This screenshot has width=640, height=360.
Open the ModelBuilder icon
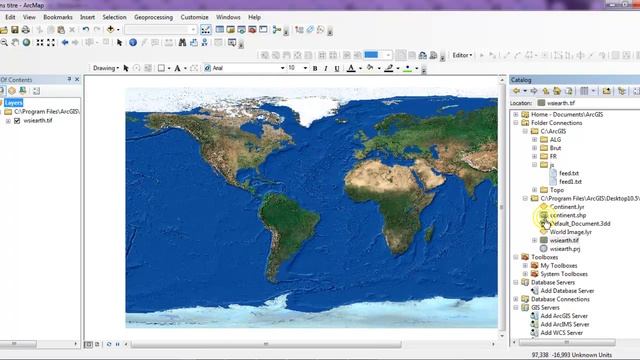tap(277, 29)
